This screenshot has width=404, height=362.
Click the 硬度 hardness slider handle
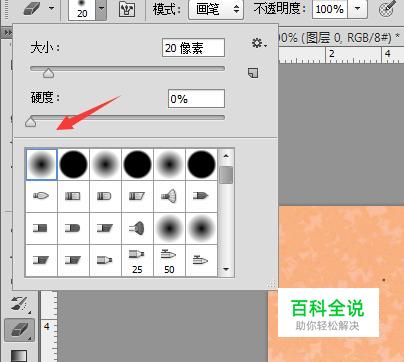[x=31, y=122]
